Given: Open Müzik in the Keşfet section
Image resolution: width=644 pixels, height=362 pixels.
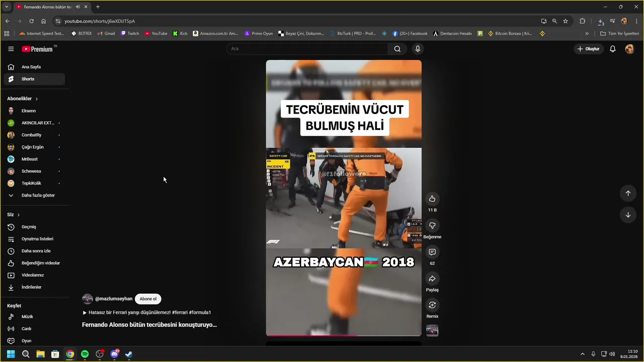Looking at the screenshot, I should tap(34, 317).
